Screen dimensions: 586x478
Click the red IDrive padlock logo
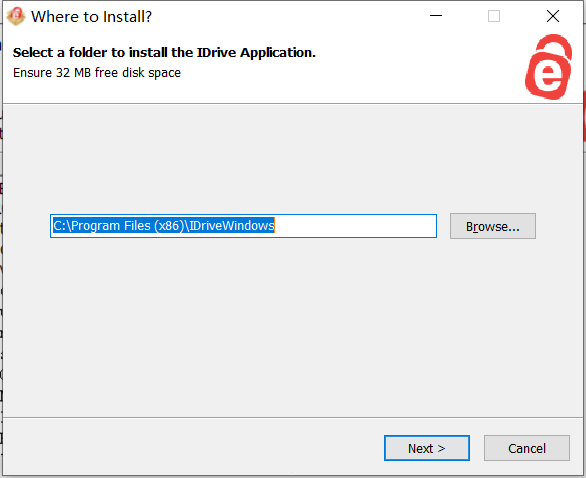[548, 67]
